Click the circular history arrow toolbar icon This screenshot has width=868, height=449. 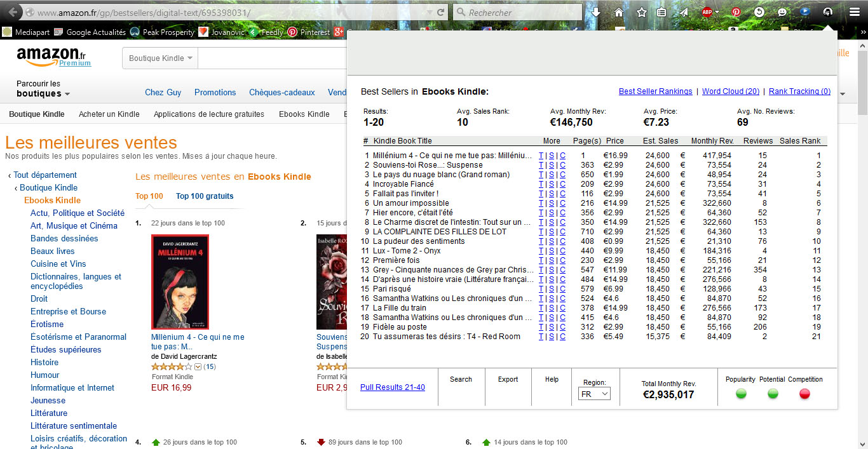click(759, 12)
